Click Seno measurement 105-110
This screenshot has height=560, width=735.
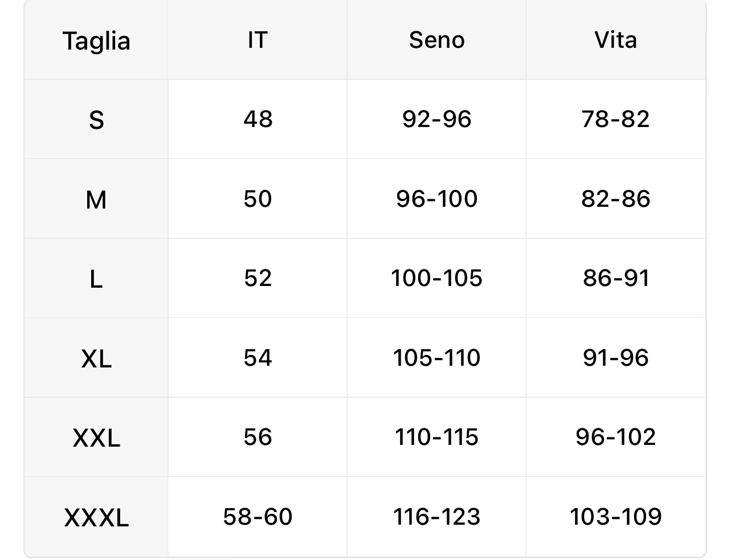436,358
